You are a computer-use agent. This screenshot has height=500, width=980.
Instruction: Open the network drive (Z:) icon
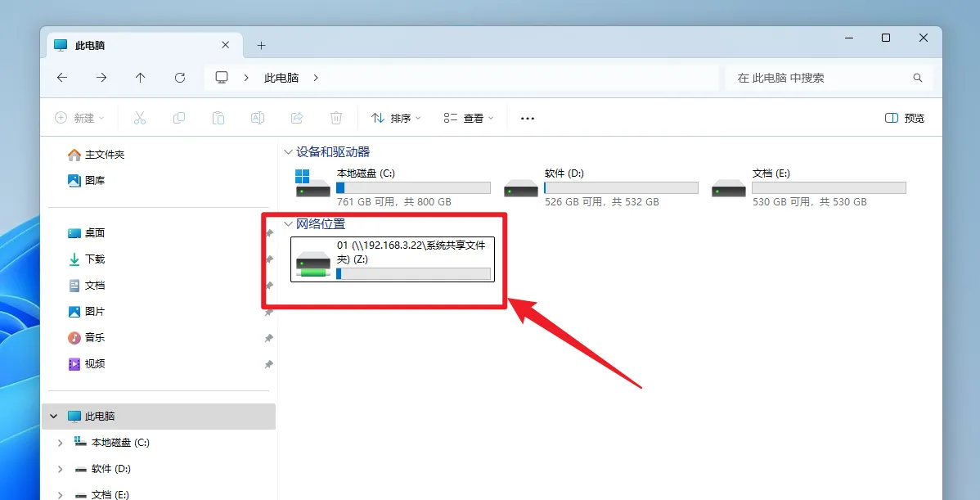[x=312, y=264]
